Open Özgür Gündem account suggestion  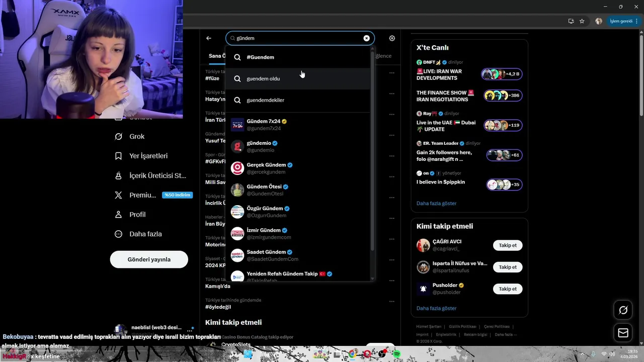click(x=298, y=212)
